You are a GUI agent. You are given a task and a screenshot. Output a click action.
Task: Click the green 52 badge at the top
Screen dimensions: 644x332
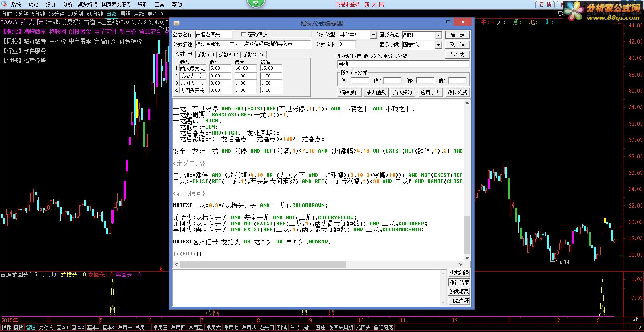(x=256, y=3)
